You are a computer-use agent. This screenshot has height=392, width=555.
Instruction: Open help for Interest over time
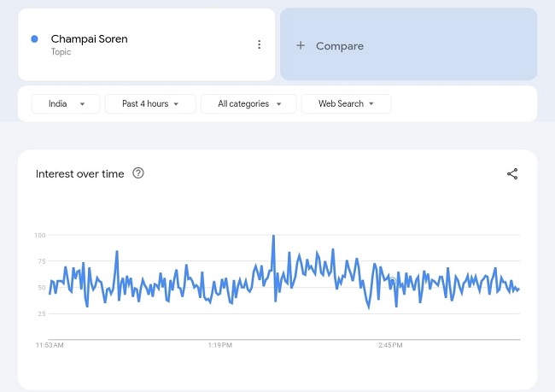click(x=138, y=173)
